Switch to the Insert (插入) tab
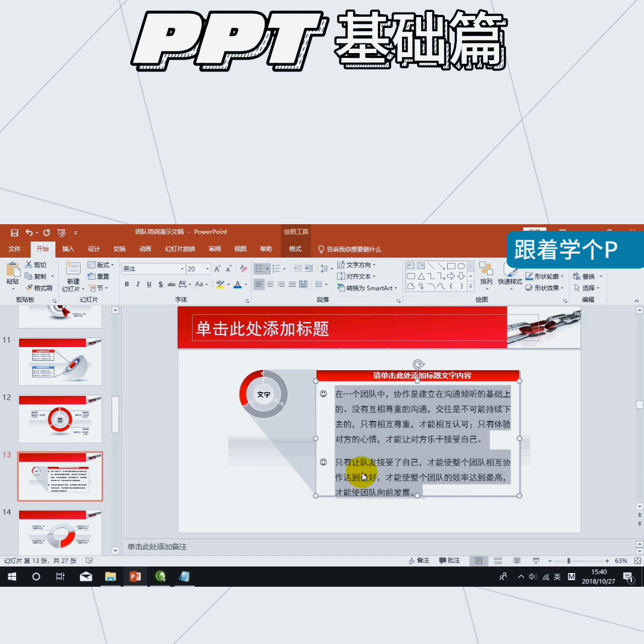This screenshot has height=644, width=644. pyautogui.click(x=68, y=249)
